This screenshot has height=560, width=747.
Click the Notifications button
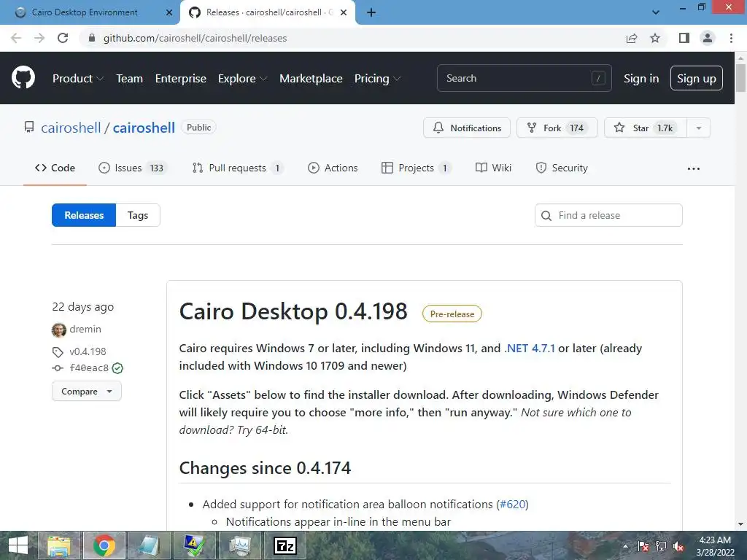point(467,128)
